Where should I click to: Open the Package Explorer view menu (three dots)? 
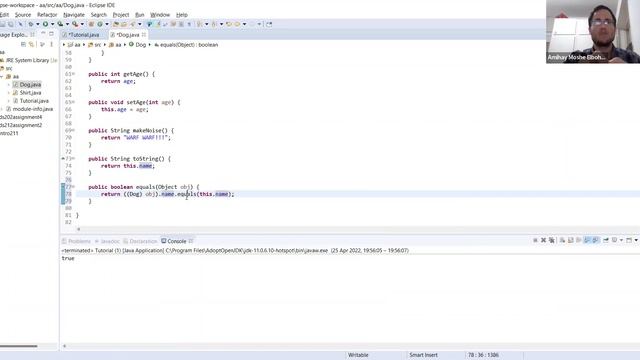tap(51, 44)
